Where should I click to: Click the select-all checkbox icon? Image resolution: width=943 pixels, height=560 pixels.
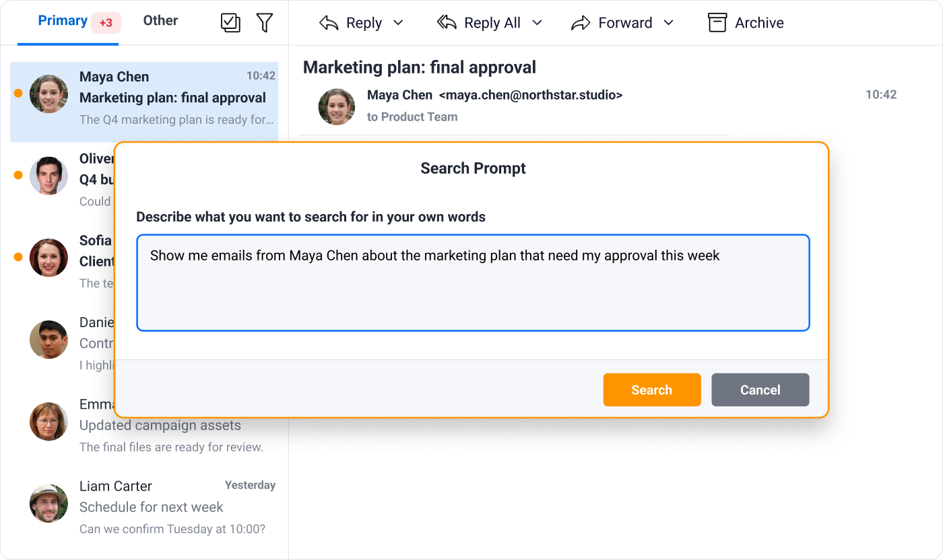[x=230, y=22]
